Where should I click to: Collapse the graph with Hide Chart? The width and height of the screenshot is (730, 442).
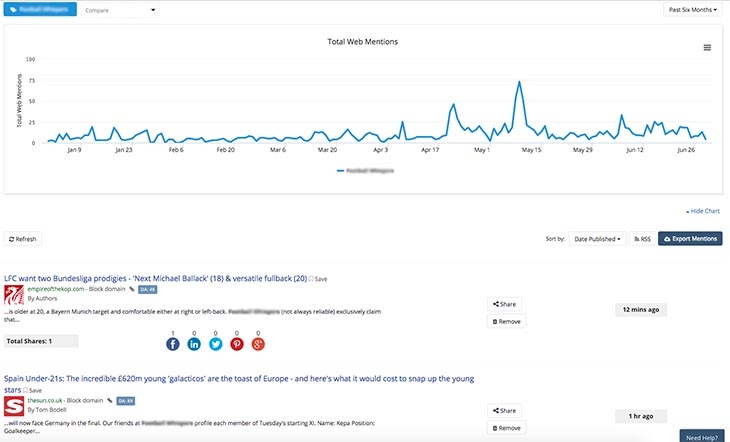703,211
